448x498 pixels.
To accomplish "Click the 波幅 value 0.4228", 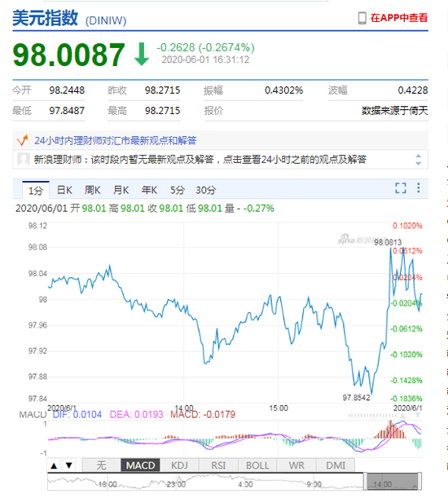I will (x=413, y=90).
